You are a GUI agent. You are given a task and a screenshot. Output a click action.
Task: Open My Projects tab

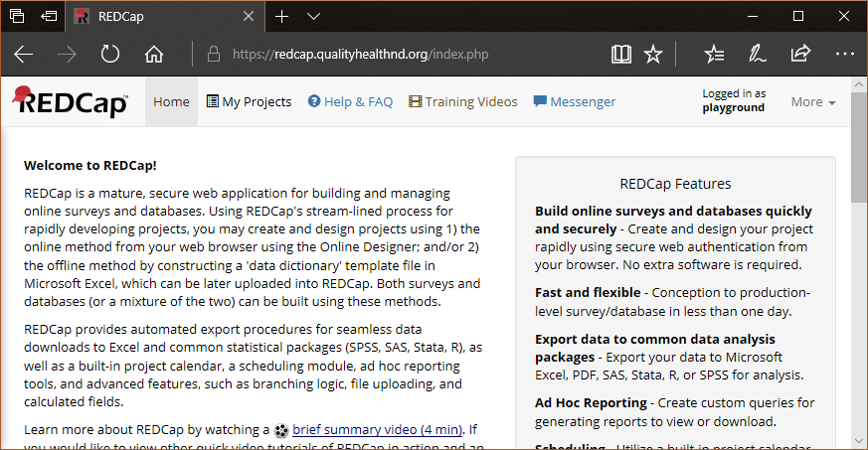point(249,101)
